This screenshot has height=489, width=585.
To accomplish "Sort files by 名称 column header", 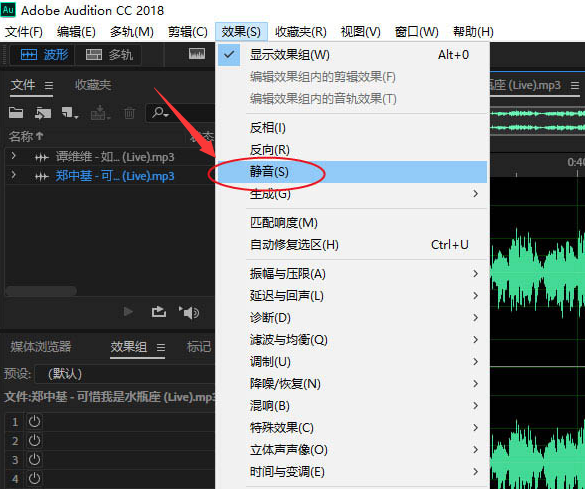I will click(26, 137).
